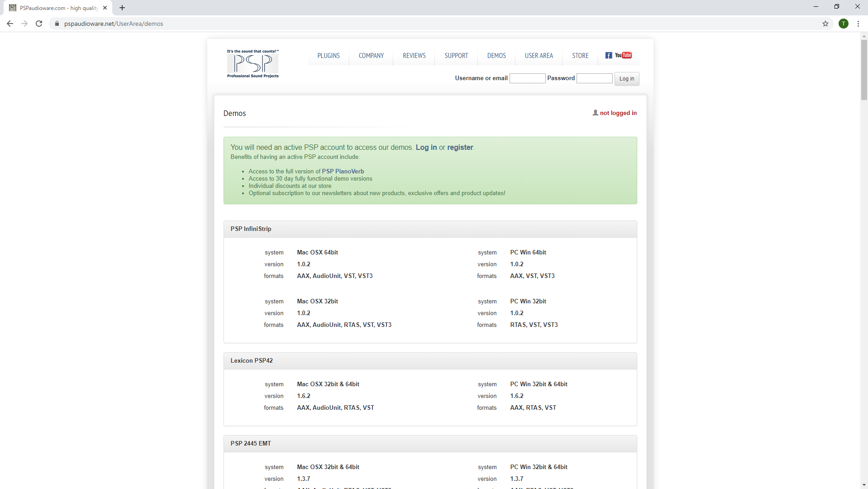Click the Lexicon PSP42 section header

(x=430, y=360)
